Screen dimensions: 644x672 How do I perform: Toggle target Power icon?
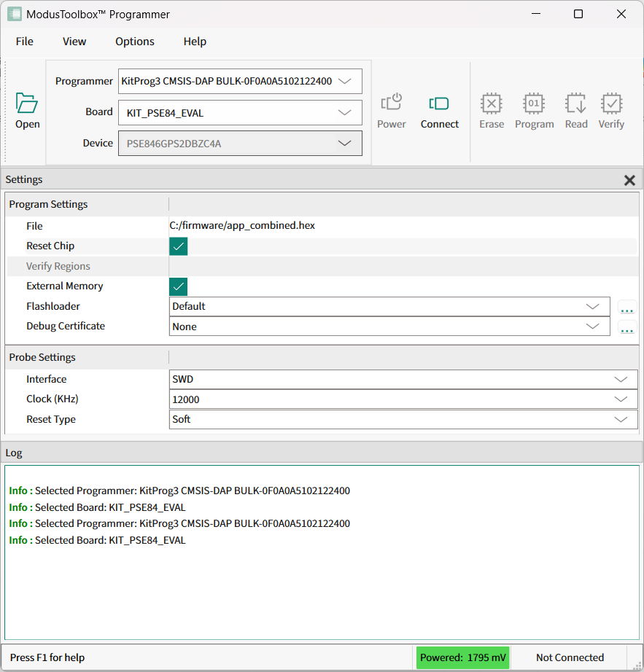[392, 103]
